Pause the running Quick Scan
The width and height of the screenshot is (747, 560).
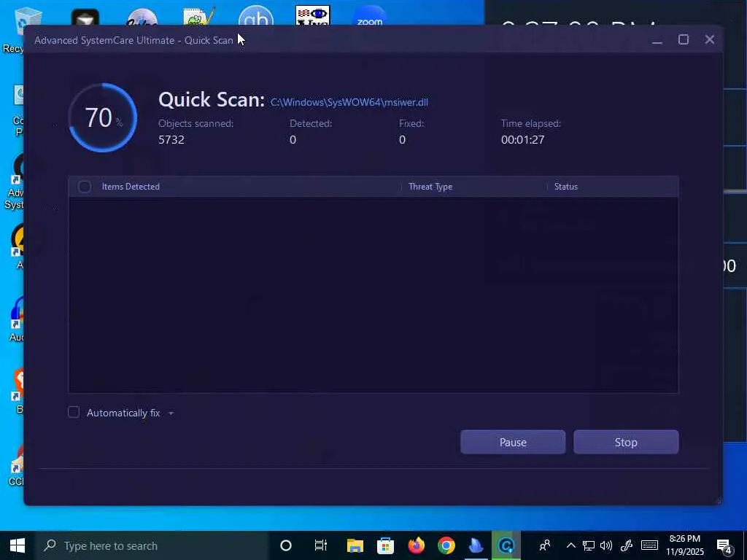(513, 442)
